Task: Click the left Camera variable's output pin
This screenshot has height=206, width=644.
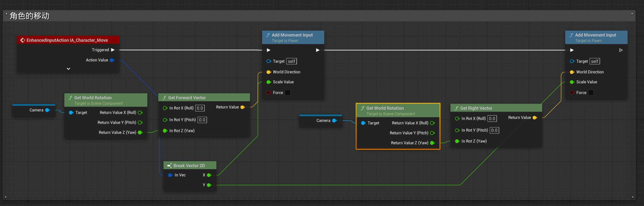Action: point(47,110)
